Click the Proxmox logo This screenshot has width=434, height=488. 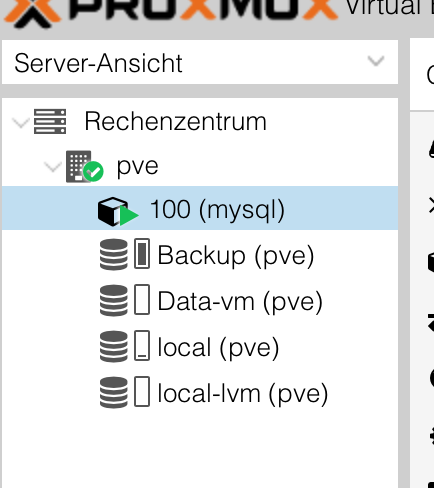point(171,13)
